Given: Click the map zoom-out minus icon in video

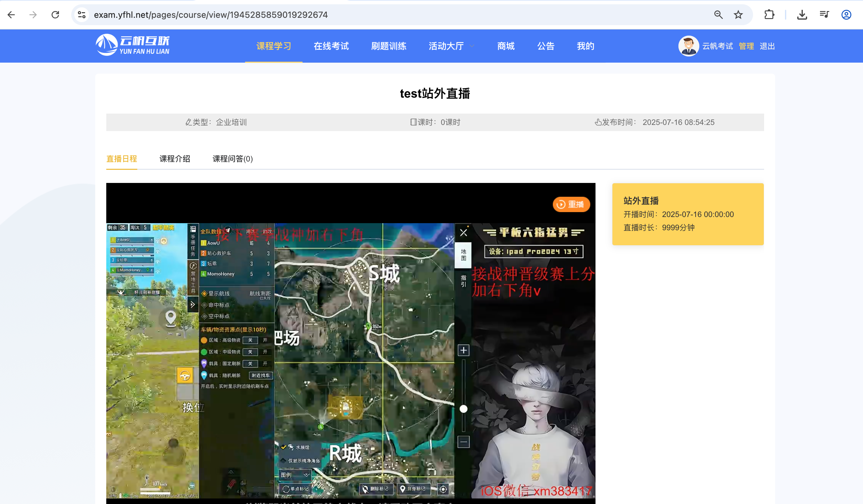Looking at the screenshot, I should coord(463,442).
